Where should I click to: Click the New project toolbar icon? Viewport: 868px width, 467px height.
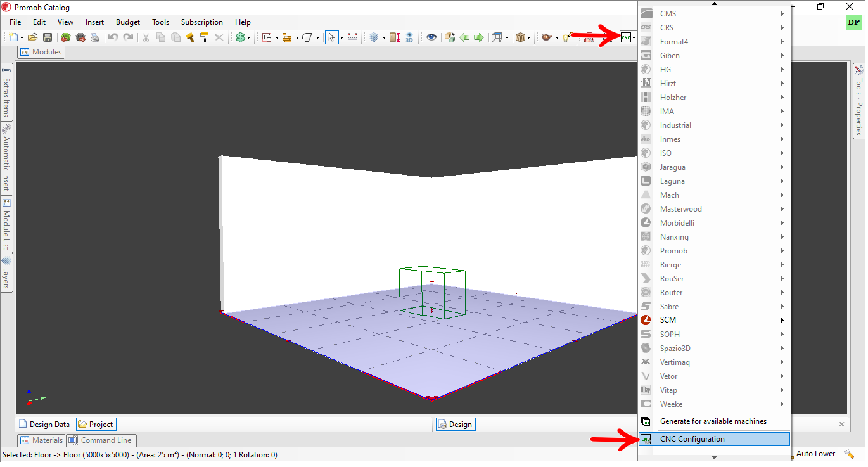tap(13, 37)
